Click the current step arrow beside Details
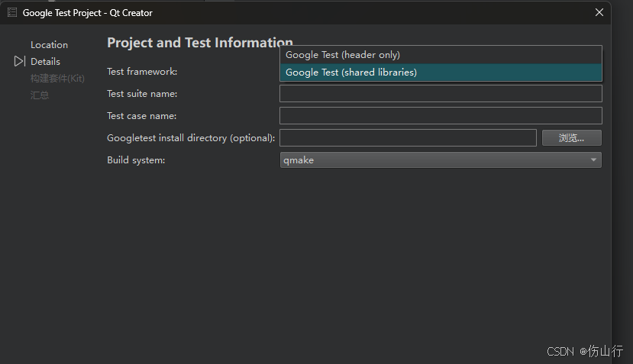 coord(20,61)
